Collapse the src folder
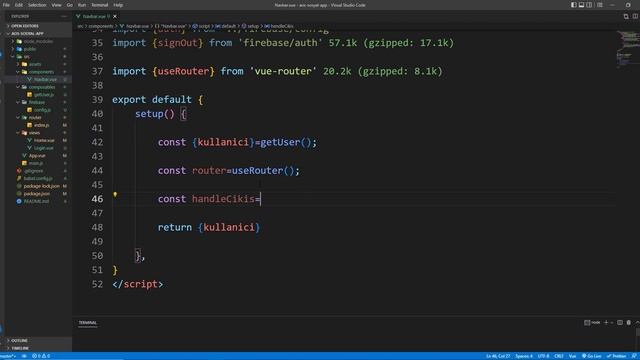The height and width of the screenshot is (360, 640). [x=38, y=56]
